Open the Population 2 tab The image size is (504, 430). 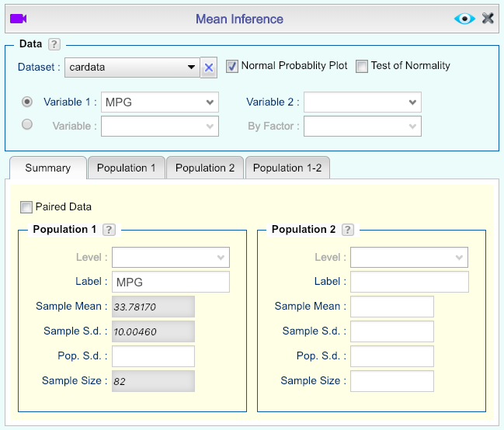pyautogui.click(x=205, y=168)
